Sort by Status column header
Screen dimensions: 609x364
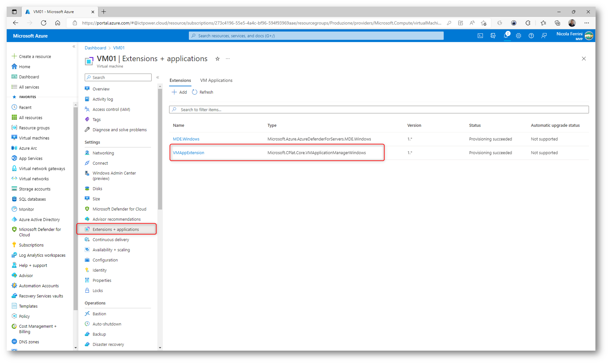click(x=475, y=125)
